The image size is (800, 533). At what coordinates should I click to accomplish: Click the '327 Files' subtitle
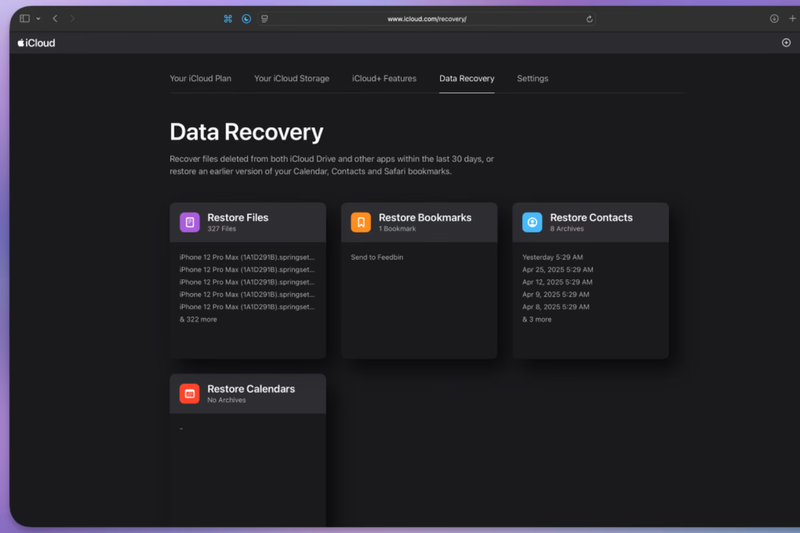(x=221, y=229)
